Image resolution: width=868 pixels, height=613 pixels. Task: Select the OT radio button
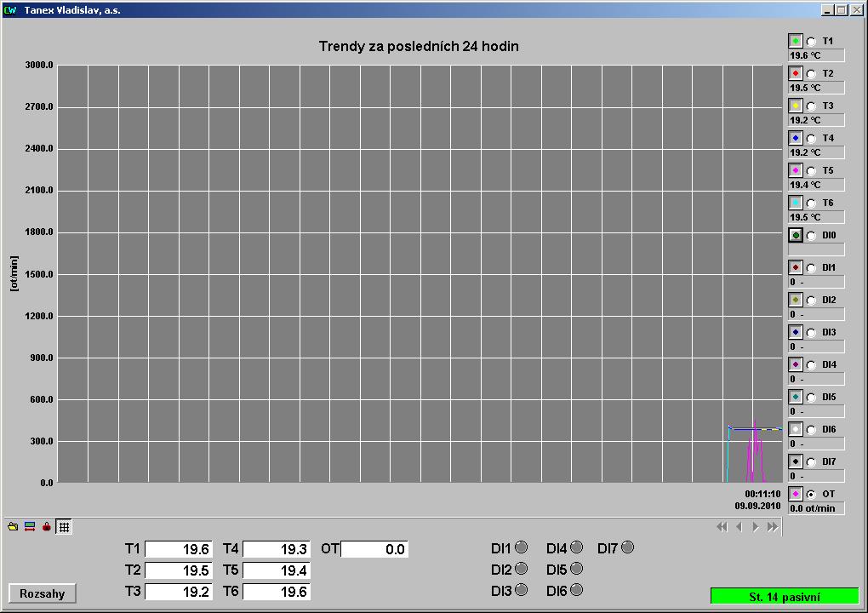[x=811, y=494]
